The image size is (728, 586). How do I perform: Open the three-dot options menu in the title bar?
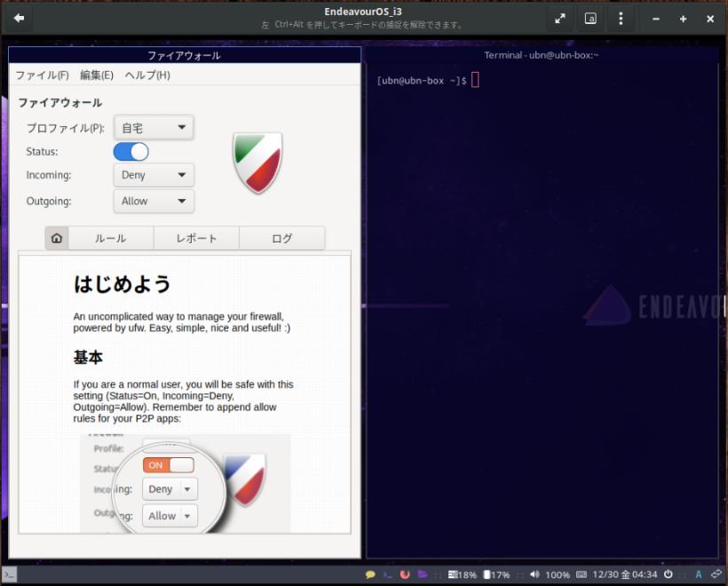coord(621,19)
